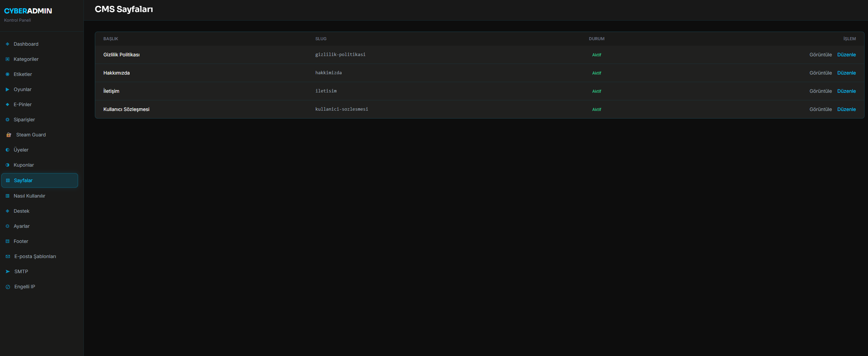
Task: Click the Ayarlar gear icon
Action: pyautogui.click(x=8, y=226)
